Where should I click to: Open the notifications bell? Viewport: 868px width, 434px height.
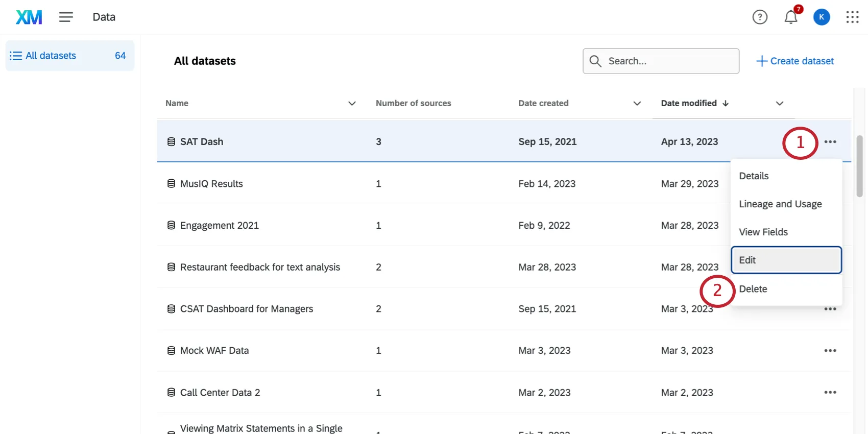790,17
